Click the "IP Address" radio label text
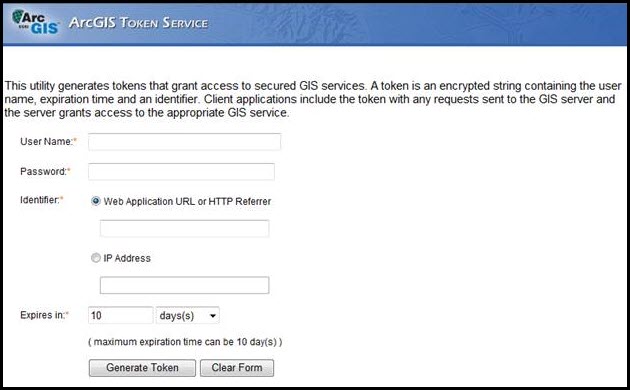Image resolution: width=630 pixels, height=390 pixels. (x=127, y=258)
